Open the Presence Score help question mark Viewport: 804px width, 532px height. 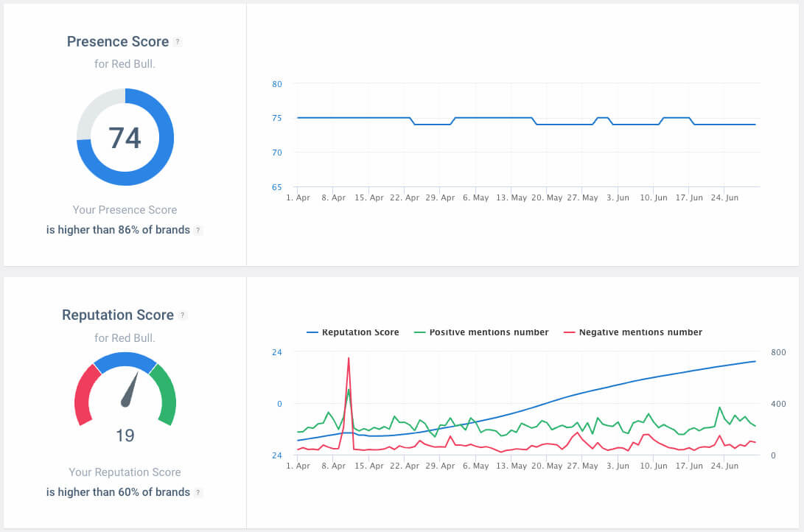pos(178,42)
